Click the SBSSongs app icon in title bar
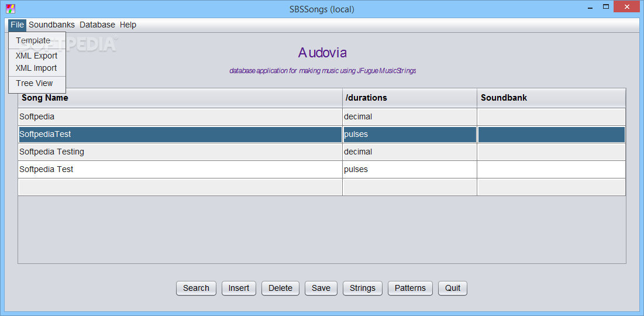644x316 pixels. pyautogui.click(x=11, y=9)
